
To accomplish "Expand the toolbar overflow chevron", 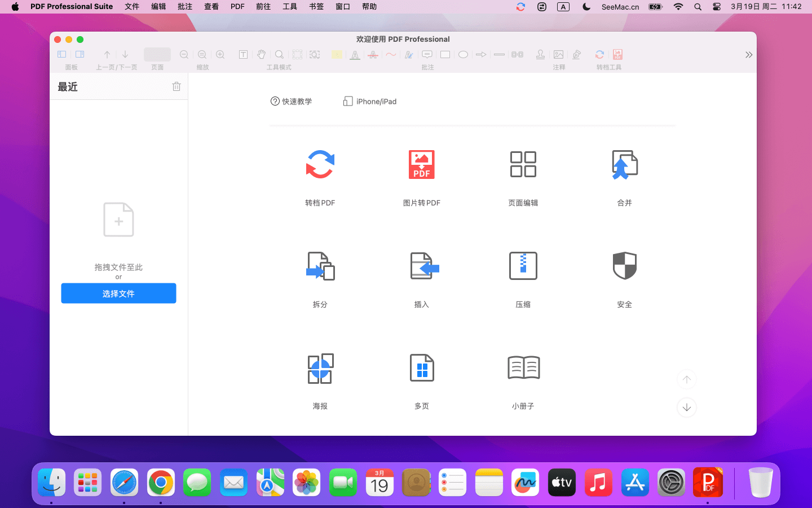I will click(x=748, y=55).
